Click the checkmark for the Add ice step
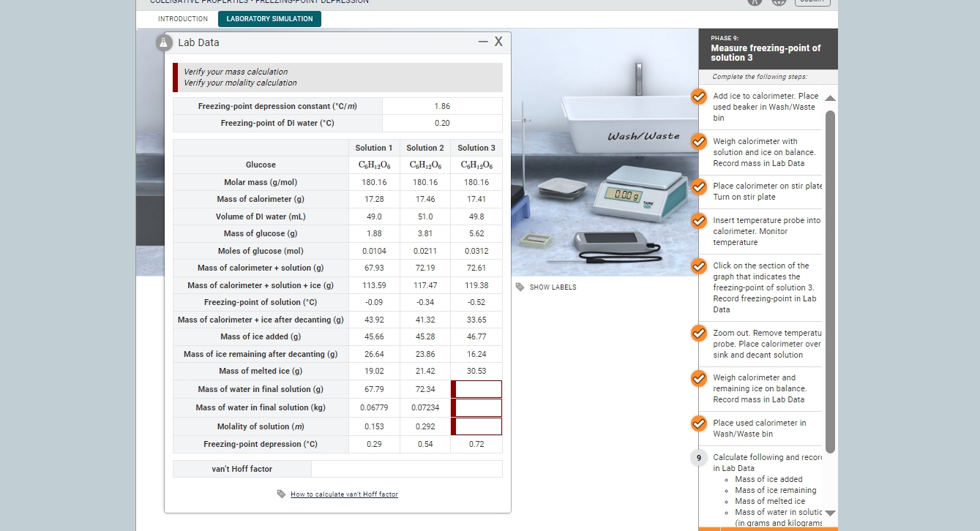Screen dimensions: 980x531 point(698,96)
